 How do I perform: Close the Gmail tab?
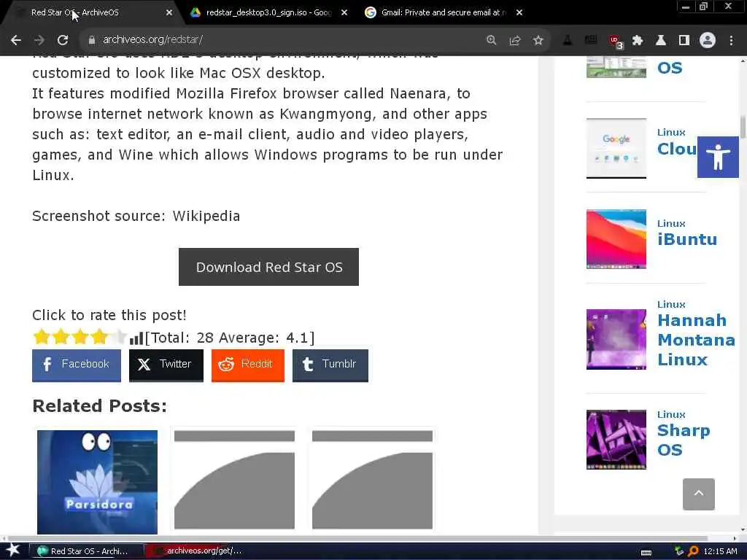[x=519, y=12]
